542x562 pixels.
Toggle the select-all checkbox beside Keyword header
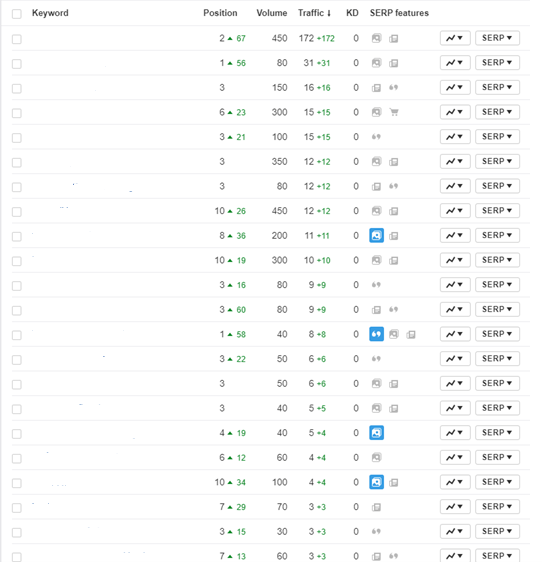click(x=16, y=14)
